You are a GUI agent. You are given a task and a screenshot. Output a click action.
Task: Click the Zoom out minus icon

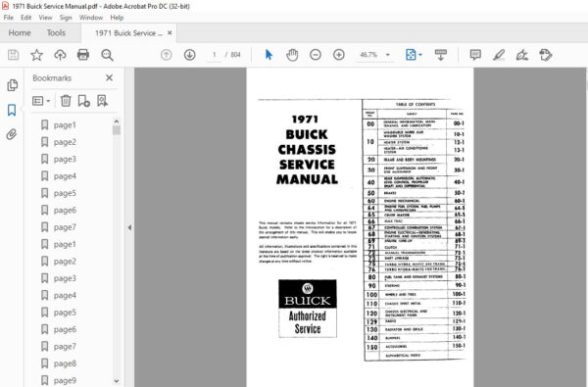coord(316,55)
